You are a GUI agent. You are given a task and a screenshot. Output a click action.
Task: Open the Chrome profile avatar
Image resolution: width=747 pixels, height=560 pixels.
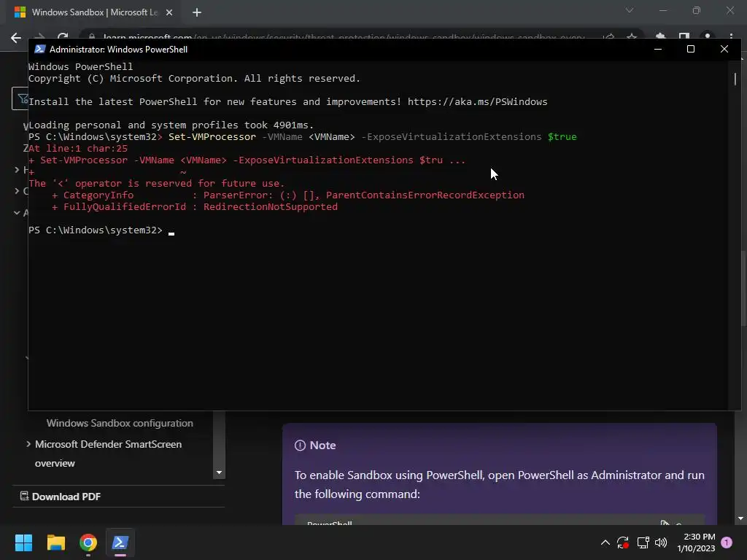coord(708,37)
